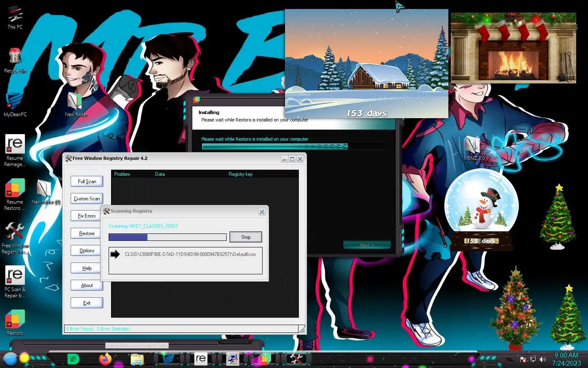Open the New folder (2) desktop icon
This screenshot has height=368, width=588.
coord(46,192)
